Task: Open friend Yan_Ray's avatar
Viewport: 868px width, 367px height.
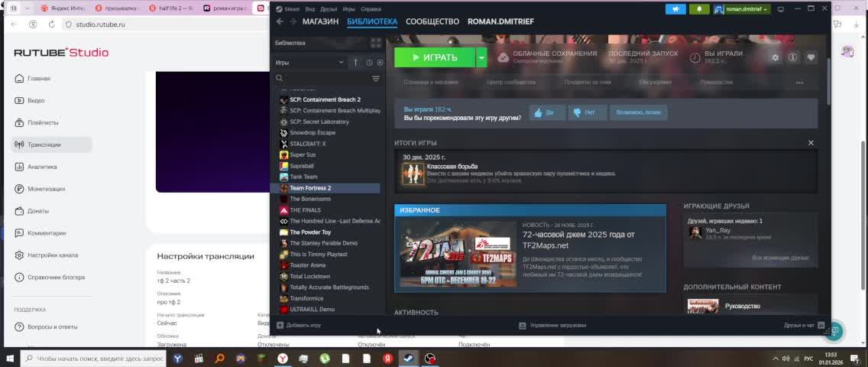Action: (x=695, y=232)
